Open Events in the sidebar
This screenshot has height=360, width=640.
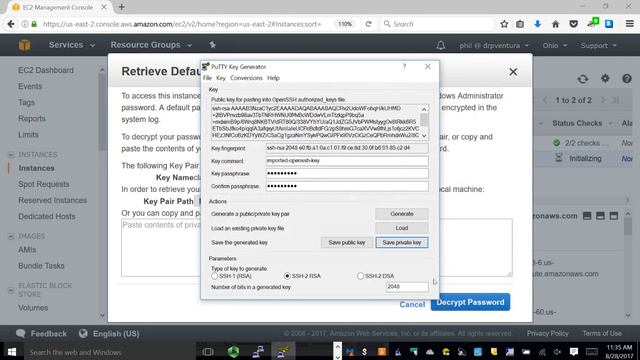[x=30, y=87]
